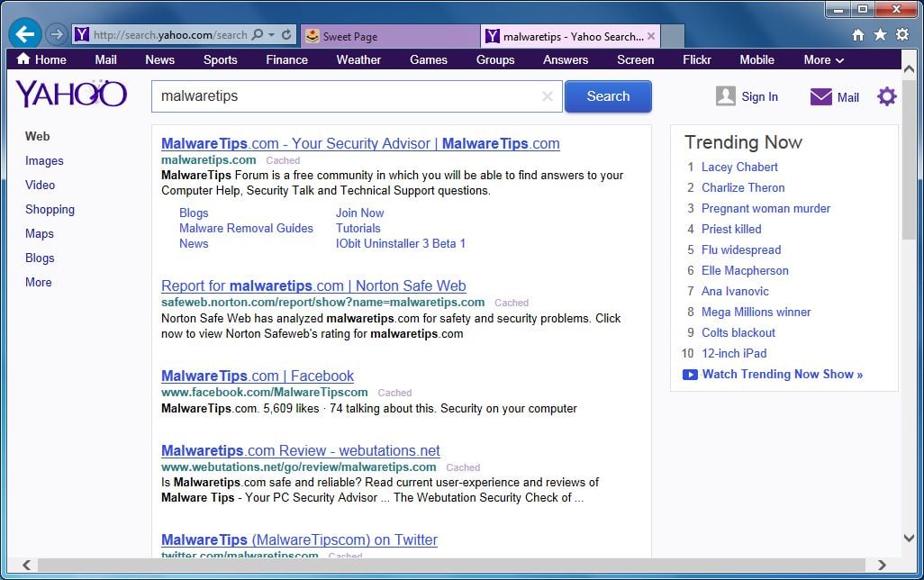Open Games in Yahoo navigation bar
Screen dimensions: 924x580
[429, 59]
